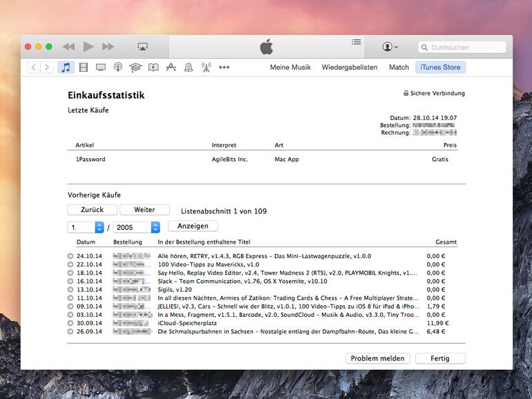This screenshot has width=532, height=399.
Task: Click the Weiter button
Action: coord(144,210)
